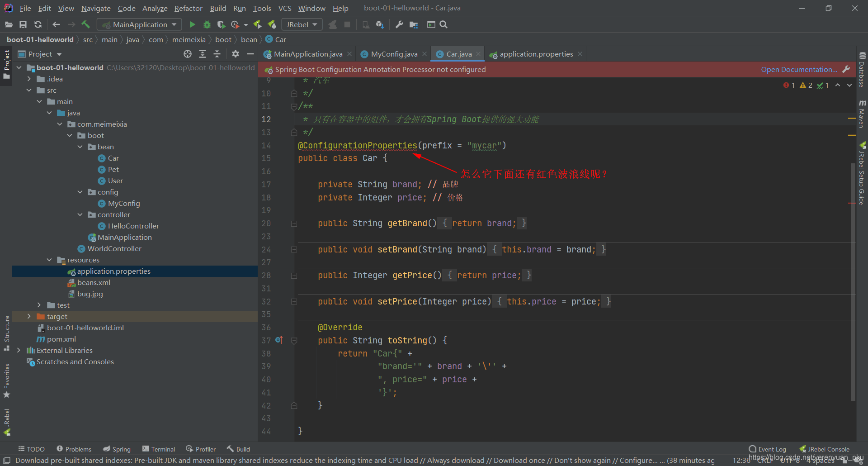Expand External Libraries node
868x466 pixels.
click(x=19, y=350)
